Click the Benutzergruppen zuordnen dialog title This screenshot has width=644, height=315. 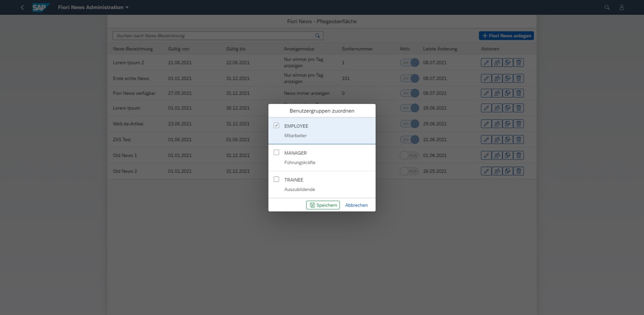[x=322, y=111]
